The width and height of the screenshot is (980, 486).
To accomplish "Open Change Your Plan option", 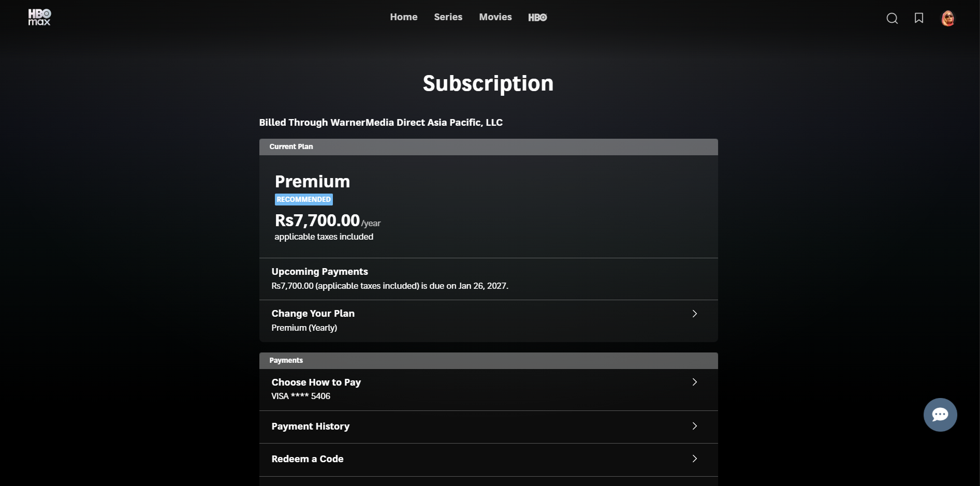I will pos(313,314).
